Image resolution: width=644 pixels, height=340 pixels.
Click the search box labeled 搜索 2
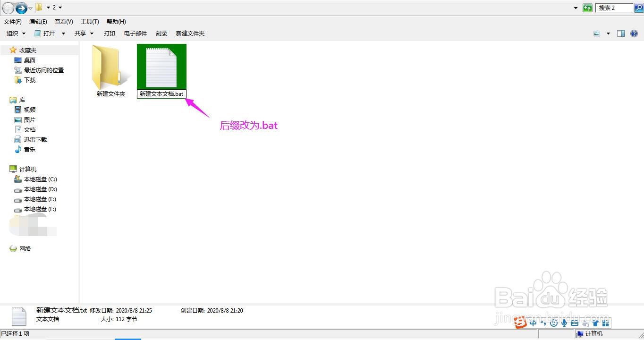tap(614, 8)
